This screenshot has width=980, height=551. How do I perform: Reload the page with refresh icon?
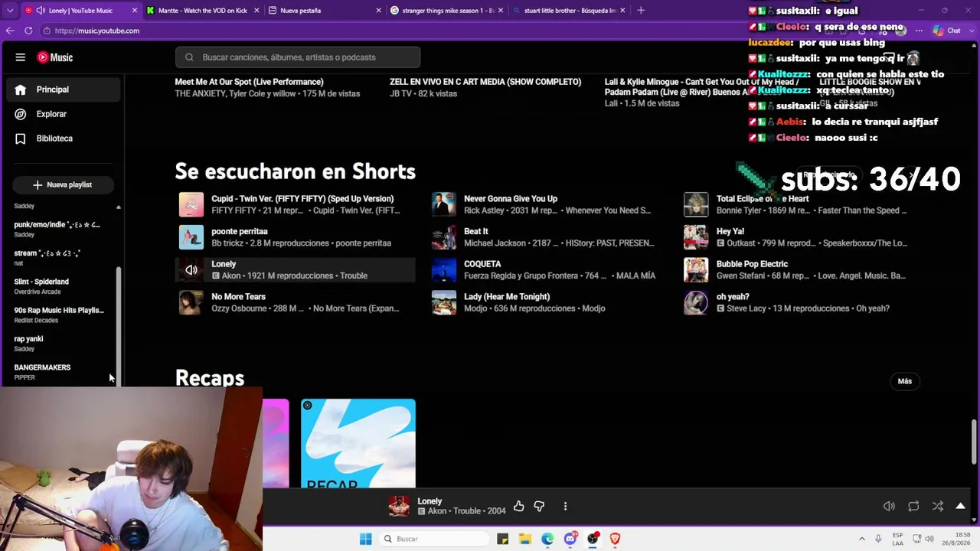(28, 31)
